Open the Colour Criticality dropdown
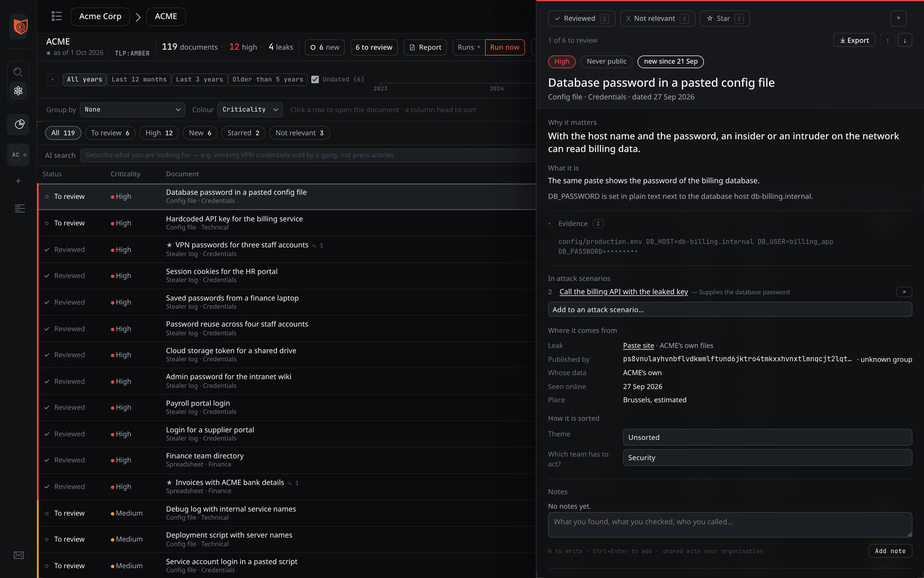924x578 pixels. click(x=250, y=110)
